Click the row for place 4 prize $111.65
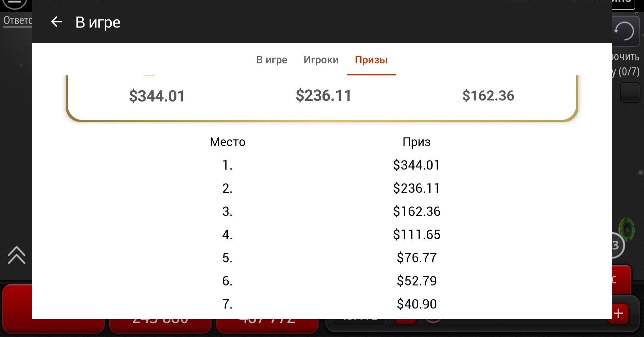 click(x=322, y=234)
